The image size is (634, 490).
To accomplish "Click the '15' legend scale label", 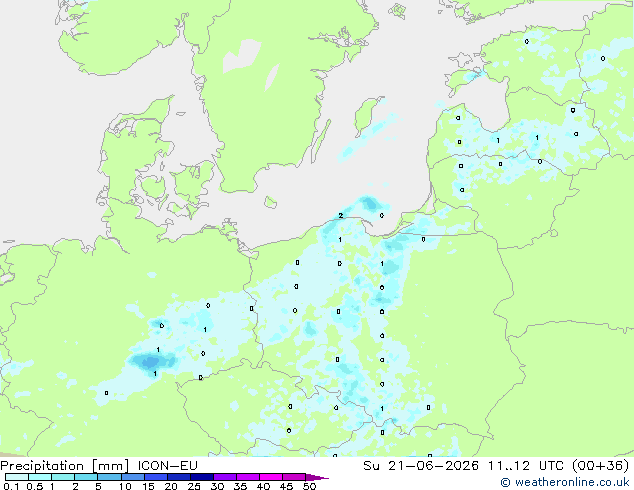I will (148, 486).
